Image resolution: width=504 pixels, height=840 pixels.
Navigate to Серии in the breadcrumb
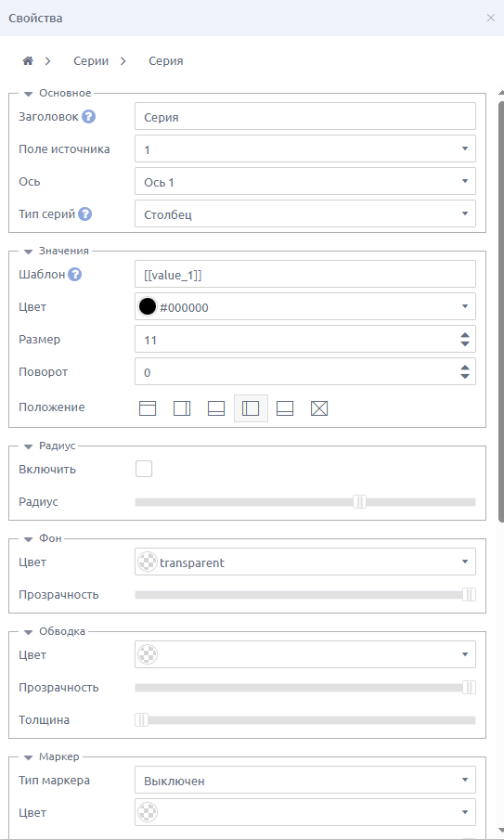click(91, 61)
